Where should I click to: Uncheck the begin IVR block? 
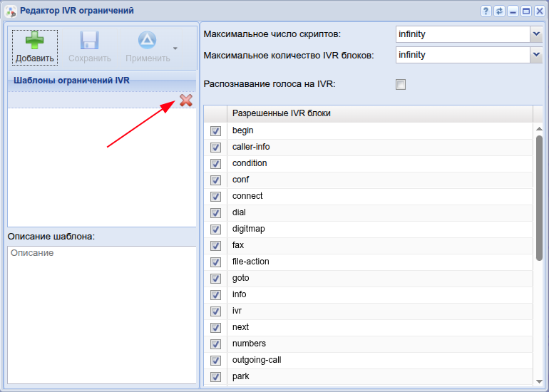[x=216, y=131]
